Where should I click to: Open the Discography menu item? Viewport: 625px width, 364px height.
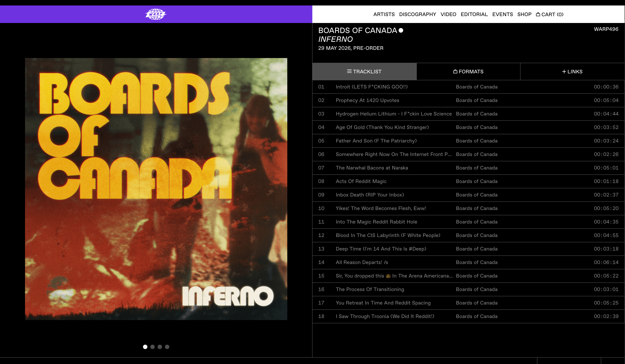click(417, 14)
